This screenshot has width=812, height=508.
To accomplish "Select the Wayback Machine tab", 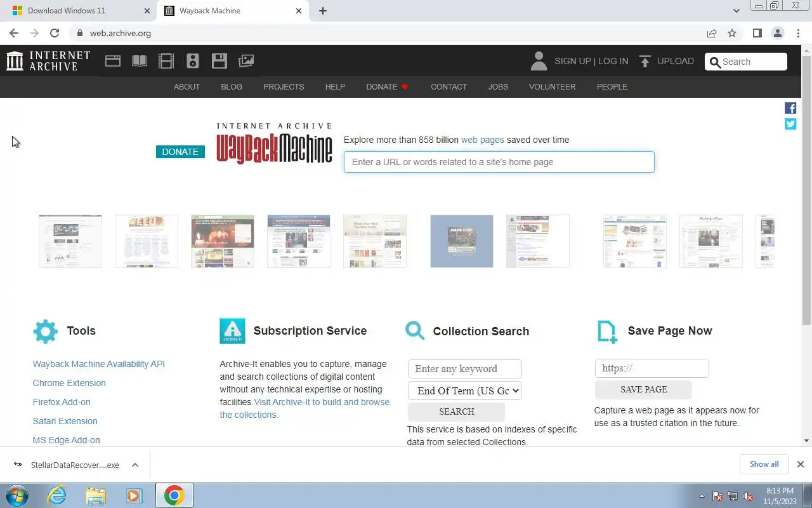I will [x=232, y=11].
